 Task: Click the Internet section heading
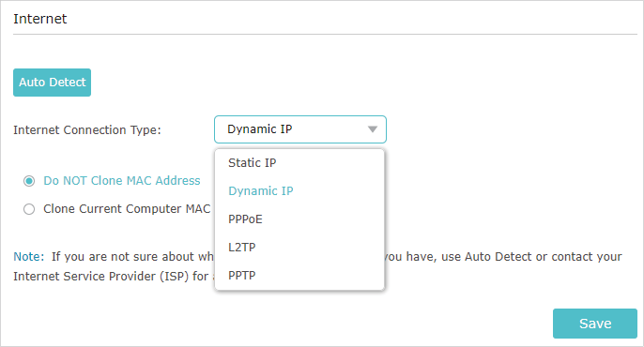(39, 19)
